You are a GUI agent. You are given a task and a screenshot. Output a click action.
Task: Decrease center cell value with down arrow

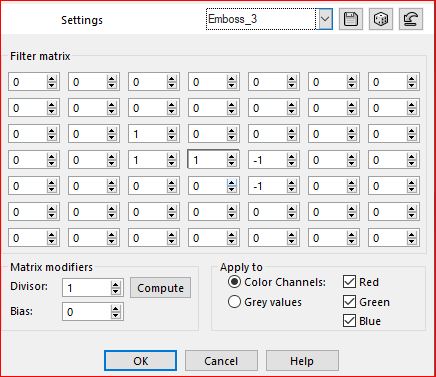(x=231, y=164)
